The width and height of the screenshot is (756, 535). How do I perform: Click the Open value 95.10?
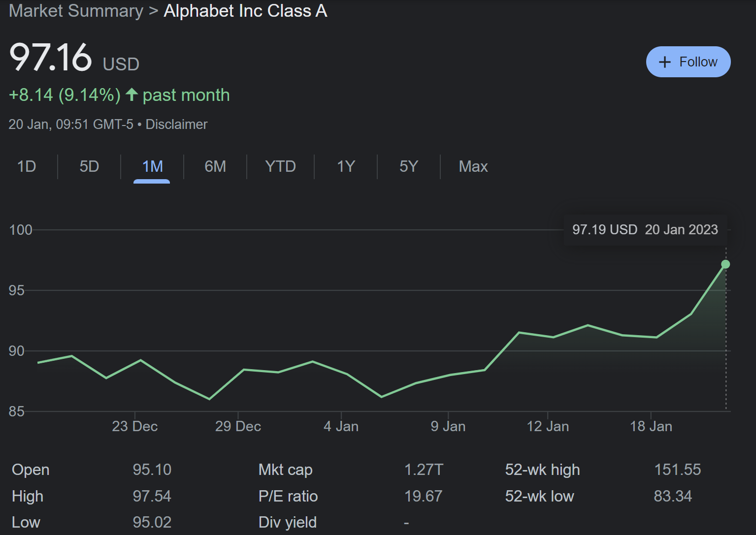152,470
